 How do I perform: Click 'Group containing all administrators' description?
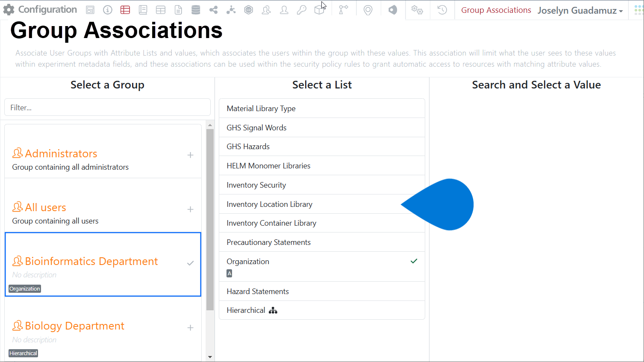point(71,167)
